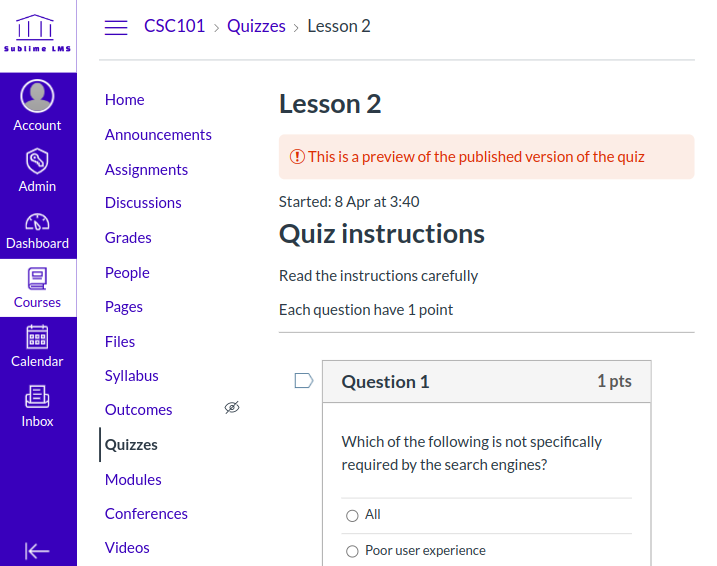
Task: Collapse the global navigation sidebar arrow
Action: [37, 550]
